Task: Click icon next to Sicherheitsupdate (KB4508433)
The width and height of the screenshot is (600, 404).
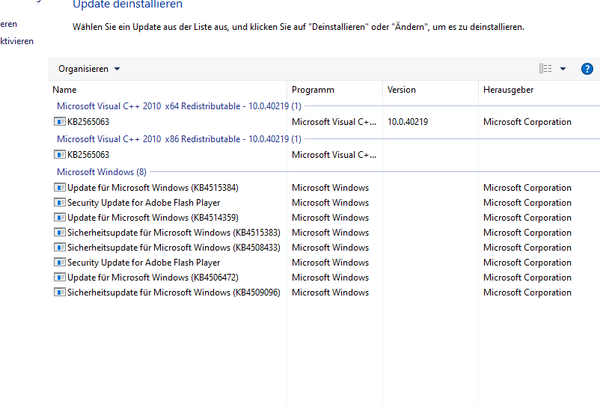Action: 59,247
